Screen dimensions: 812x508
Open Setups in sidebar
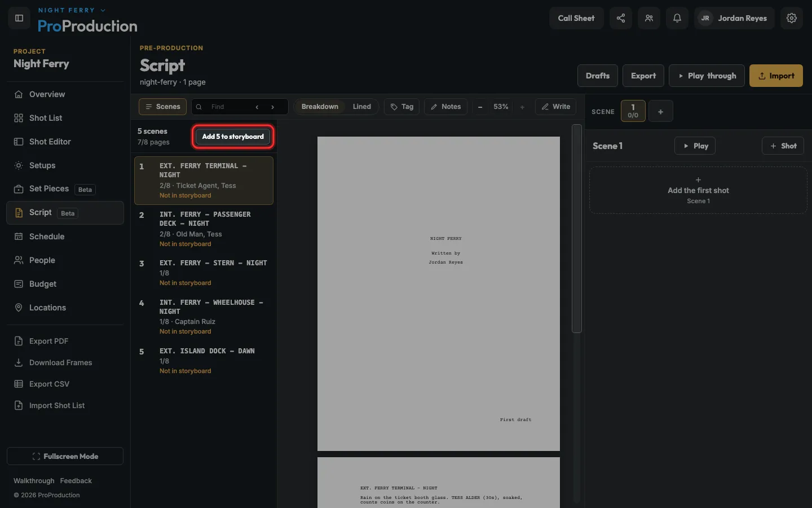tap(65, 165)
